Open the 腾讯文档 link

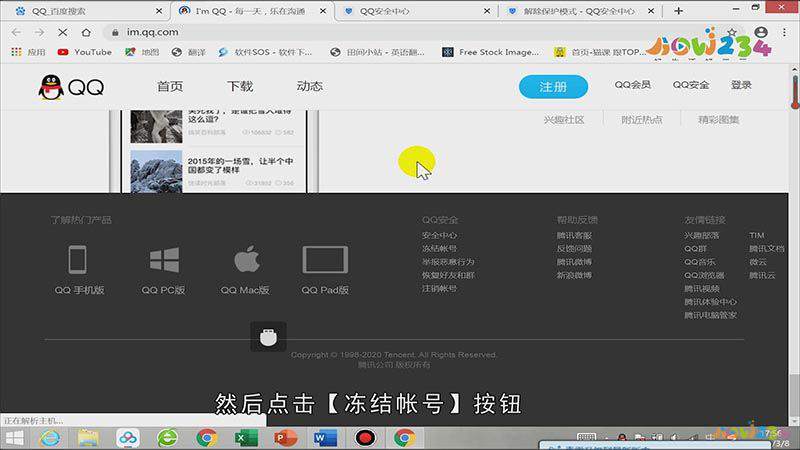click(x=767, y=248)
